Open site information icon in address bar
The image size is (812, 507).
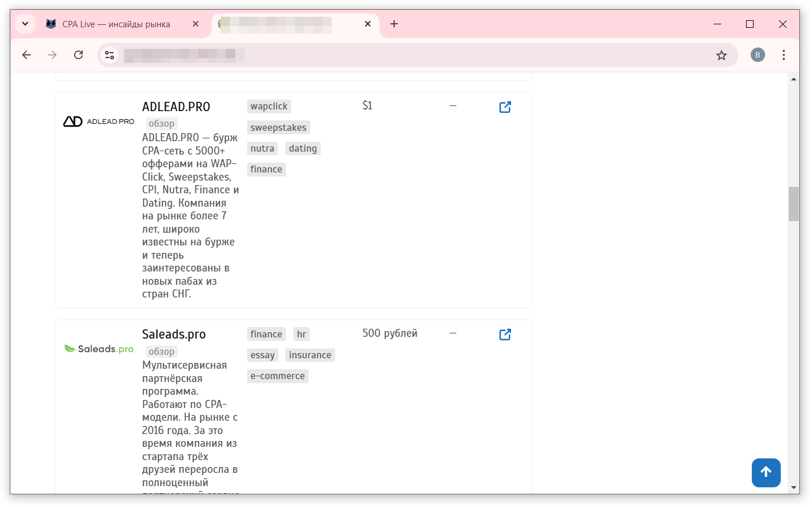coord(109,55)
